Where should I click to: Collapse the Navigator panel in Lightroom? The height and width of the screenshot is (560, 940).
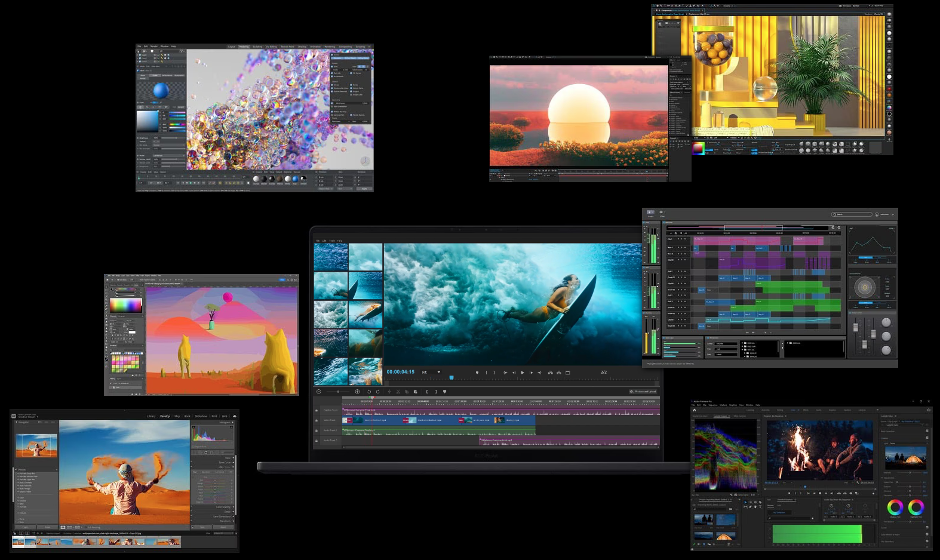[x=17, y=422]
